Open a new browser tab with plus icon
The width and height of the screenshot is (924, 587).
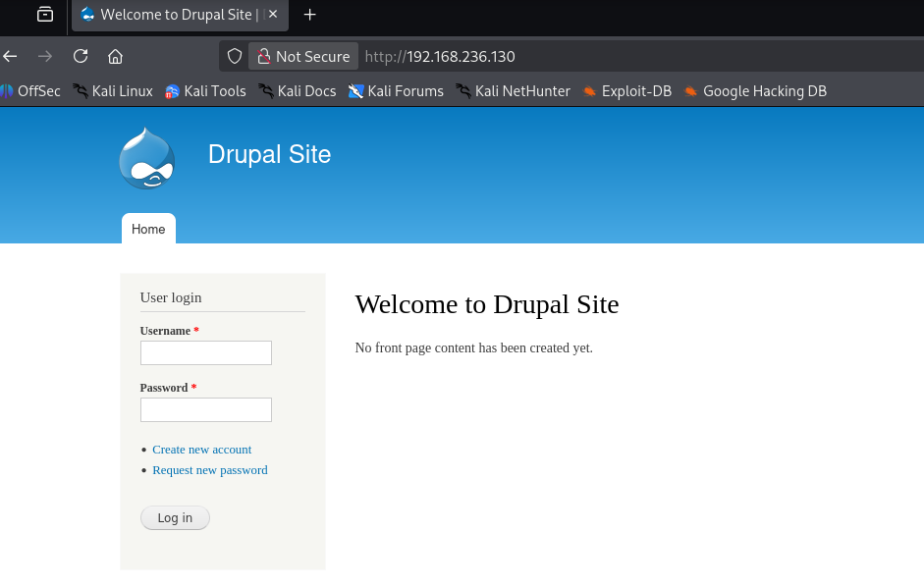click(x=309, y=15)
